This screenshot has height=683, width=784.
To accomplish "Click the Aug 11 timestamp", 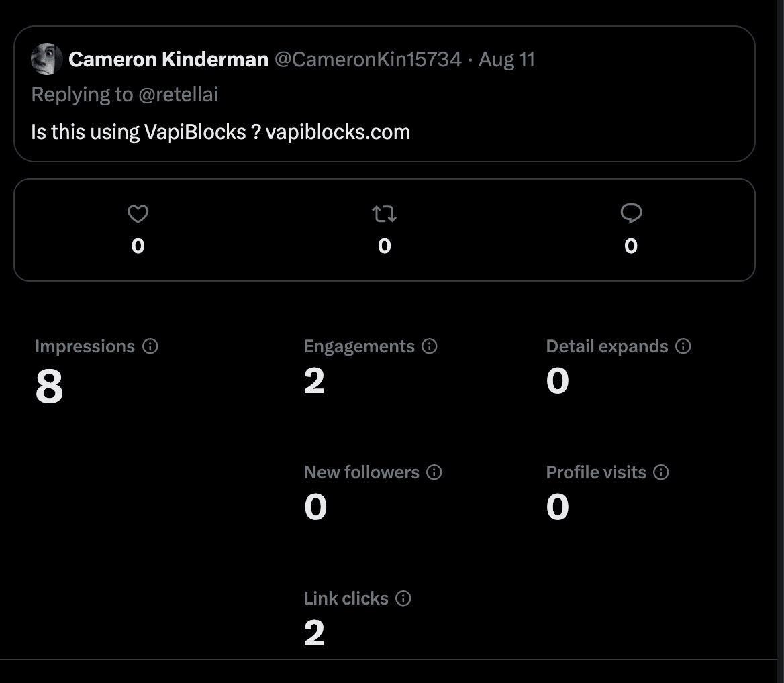I will [x=507, y=60].
